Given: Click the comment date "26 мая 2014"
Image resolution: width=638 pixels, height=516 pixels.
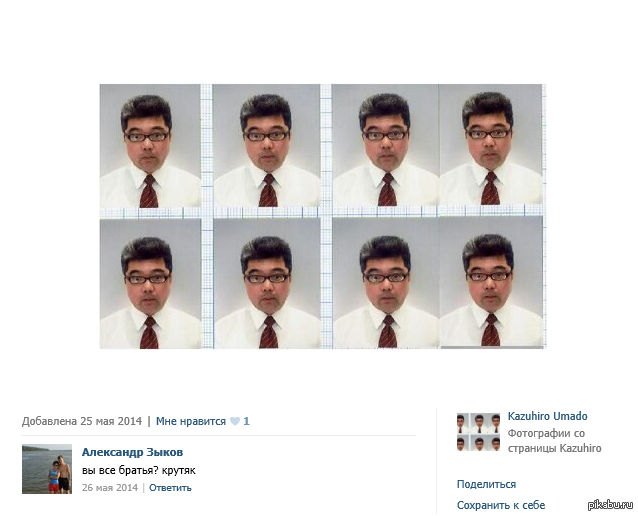Looking at the screenshot, I should coord(110,488).
